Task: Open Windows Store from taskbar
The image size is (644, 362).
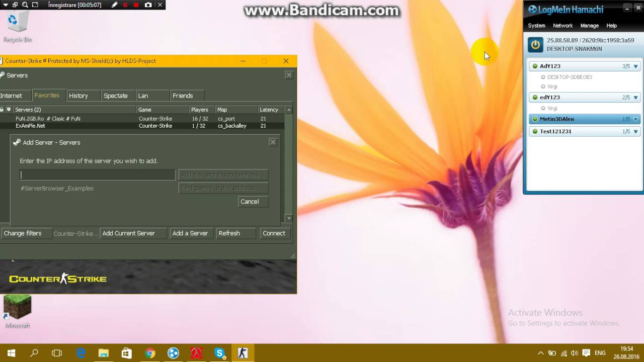Action: [127, 353]
